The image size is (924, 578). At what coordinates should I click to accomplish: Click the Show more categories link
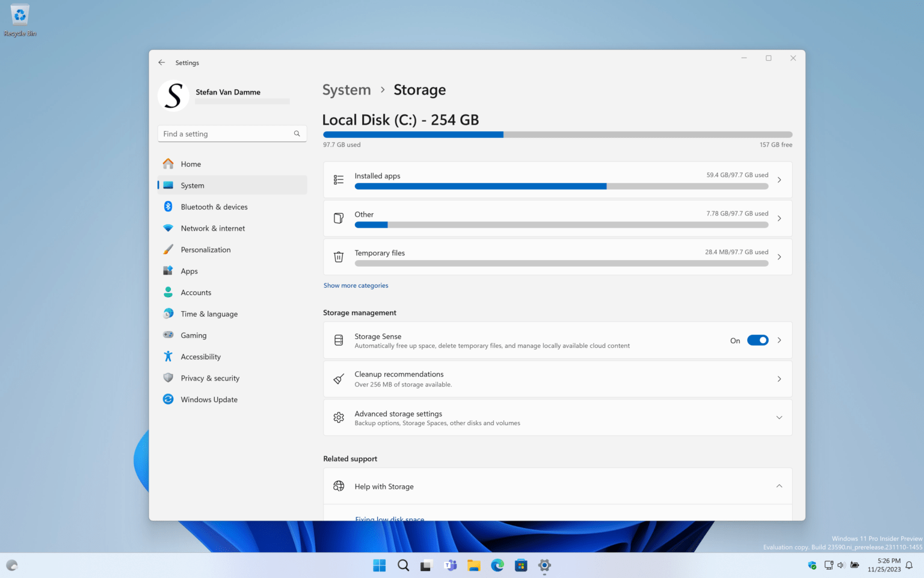click(x=356, y=285)
